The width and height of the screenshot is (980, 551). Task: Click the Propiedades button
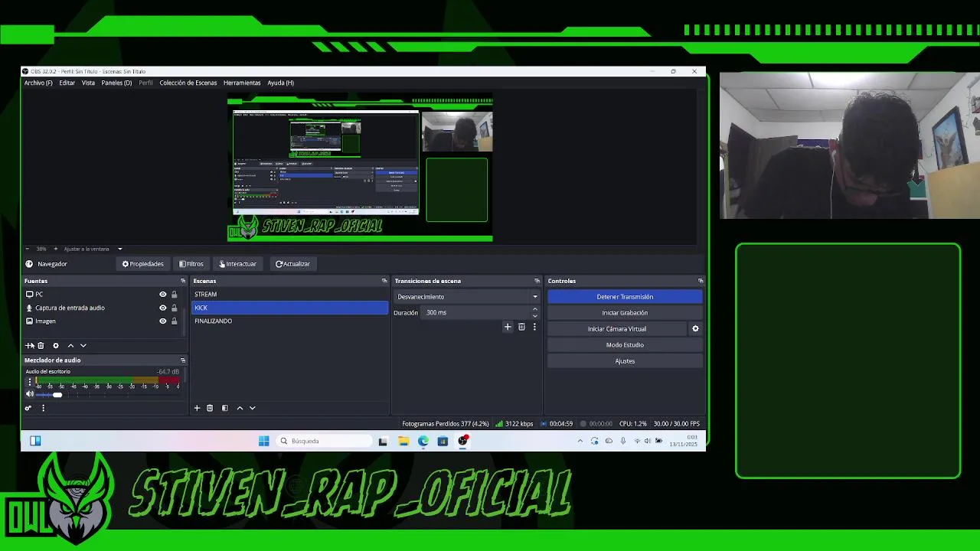(x=143, y=264)
